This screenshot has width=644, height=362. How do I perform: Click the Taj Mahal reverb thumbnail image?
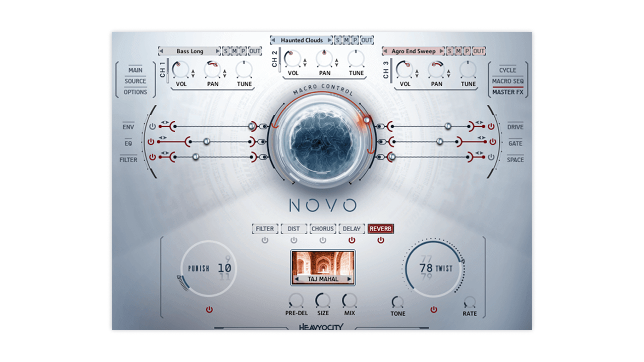(x=323, y=263)
